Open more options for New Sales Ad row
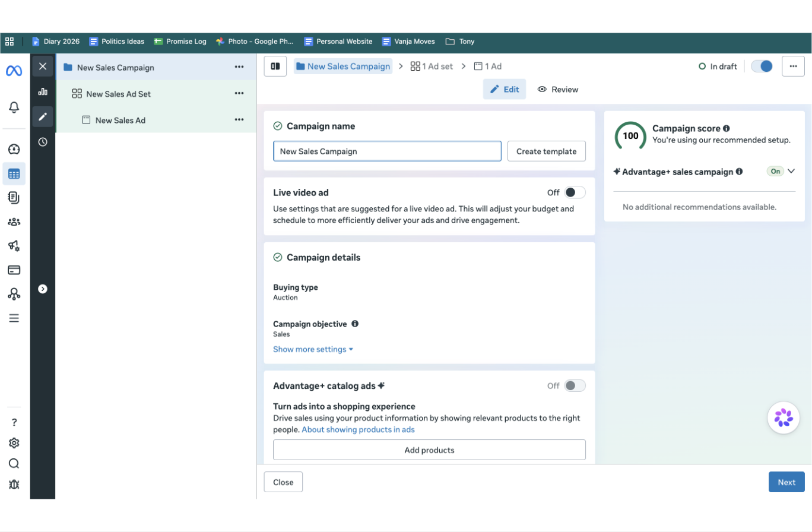The image size is (812, 532). (239, 119)
